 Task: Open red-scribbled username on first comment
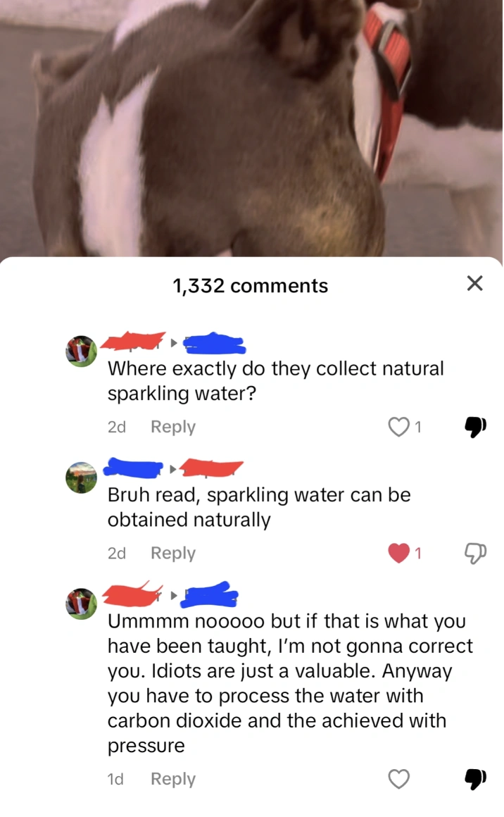point(133,341)
